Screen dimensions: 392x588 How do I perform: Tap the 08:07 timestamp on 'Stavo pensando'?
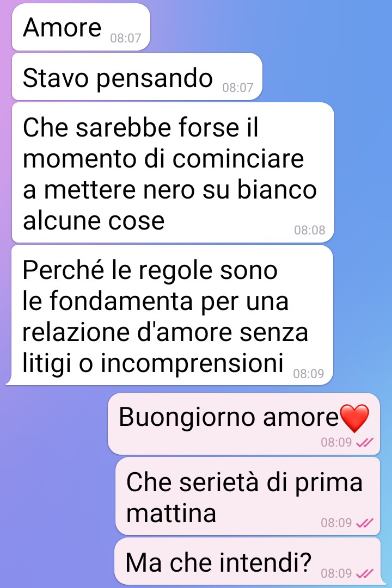(x=238, y=88)
